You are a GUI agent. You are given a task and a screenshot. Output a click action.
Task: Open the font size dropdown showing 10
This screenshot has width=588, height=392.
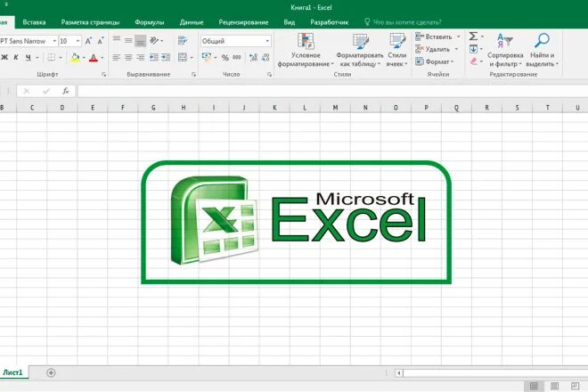coord(70,41)
